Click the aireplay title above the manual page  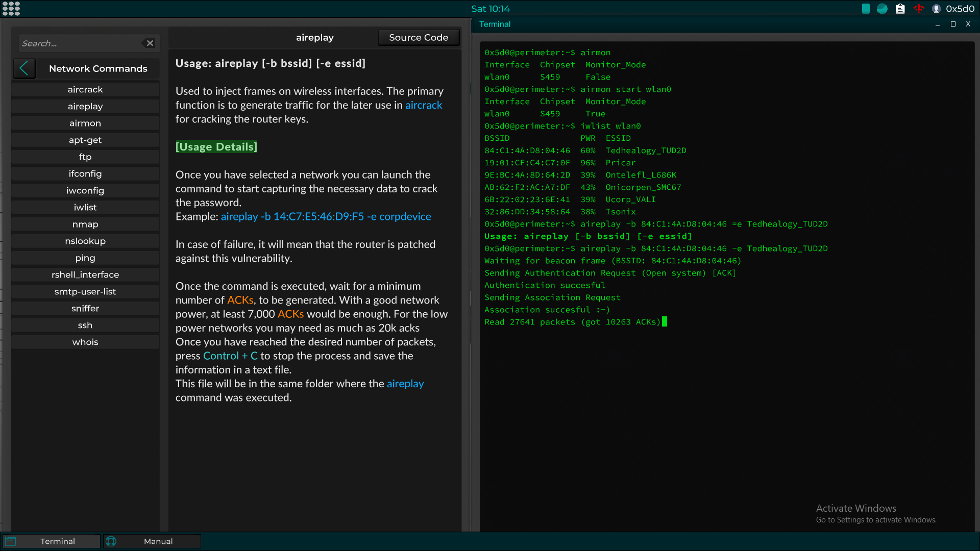click(315, 37)
